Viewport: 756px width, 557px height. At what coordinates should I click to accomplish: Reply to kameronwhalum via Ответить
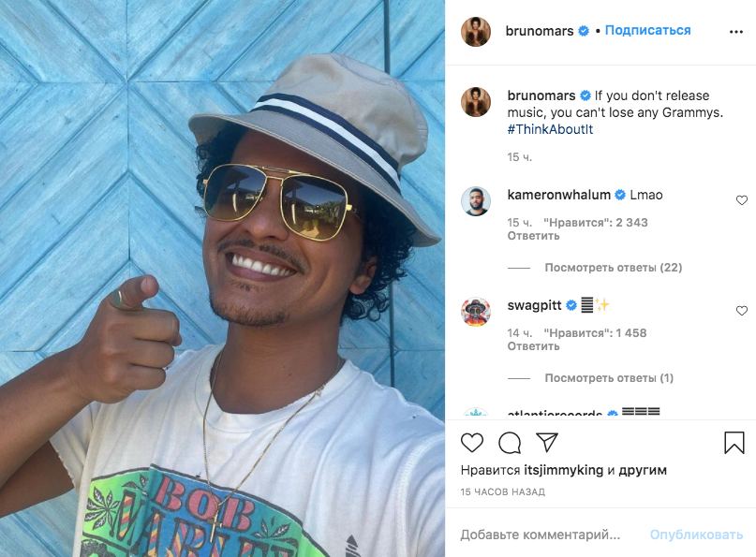[533, 236]
